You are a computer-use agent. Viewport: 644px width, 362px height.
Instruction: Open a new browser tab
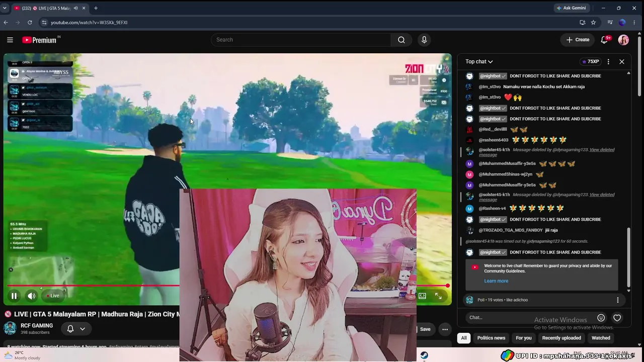coord(96,8)
